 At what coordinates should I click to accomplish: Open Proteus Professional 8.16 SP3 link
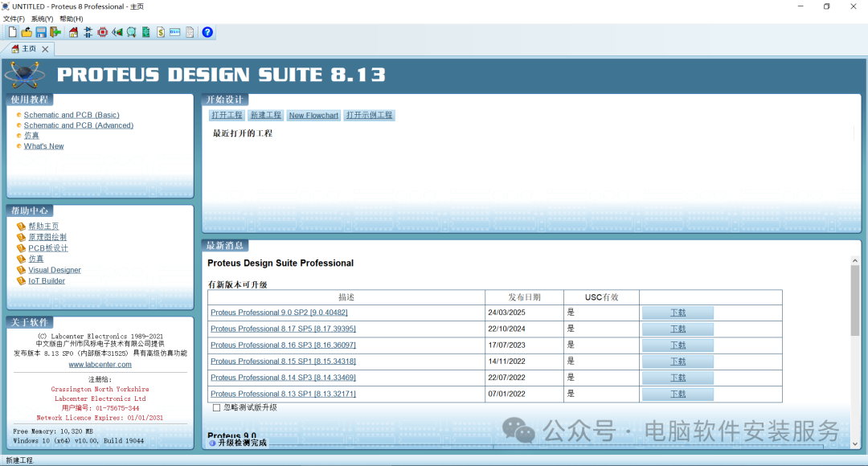click(283, 345)
